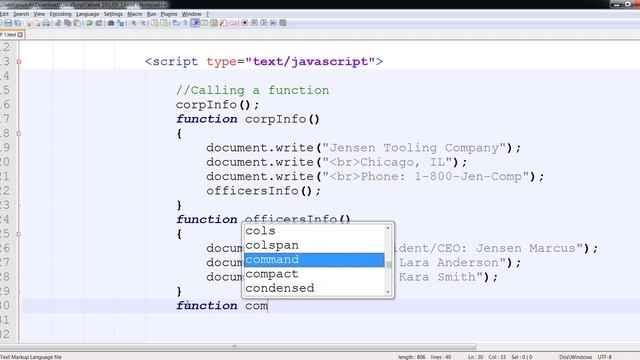Click the Stop Recording macro icon
This screenshot has width=640, height=360.
click(254, 23)
